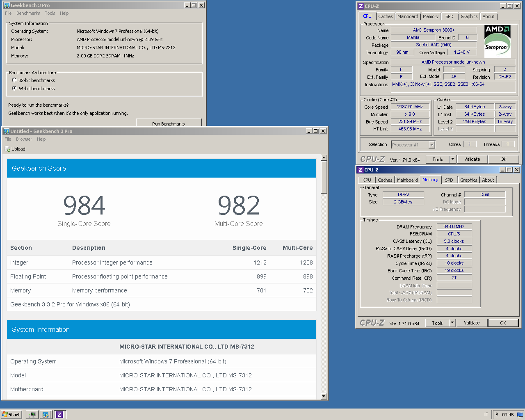The height and width of the screenshot is (420, 525).
Task: Click the Integer row in results table
Action: pyautogui.click(x=162, y=262)
